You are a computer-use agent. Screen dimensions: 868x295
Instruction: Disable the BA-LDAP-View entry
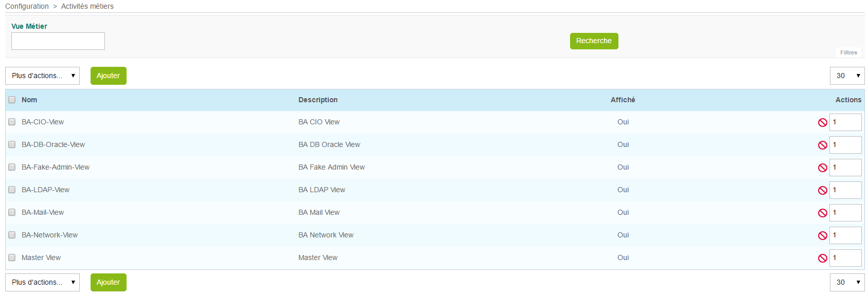(x=822, y=190)
